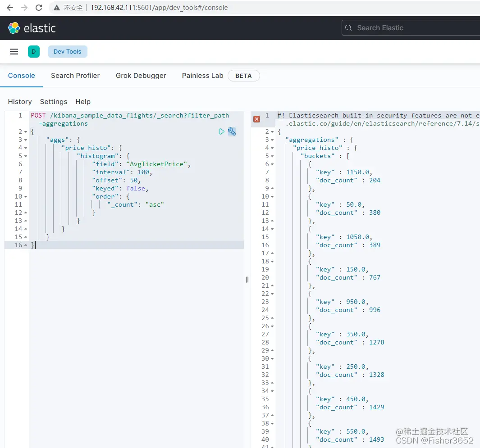The height and width of the screenshot is (448, 480).
Task: Click the editor pane divider handle
Action: 247,280
